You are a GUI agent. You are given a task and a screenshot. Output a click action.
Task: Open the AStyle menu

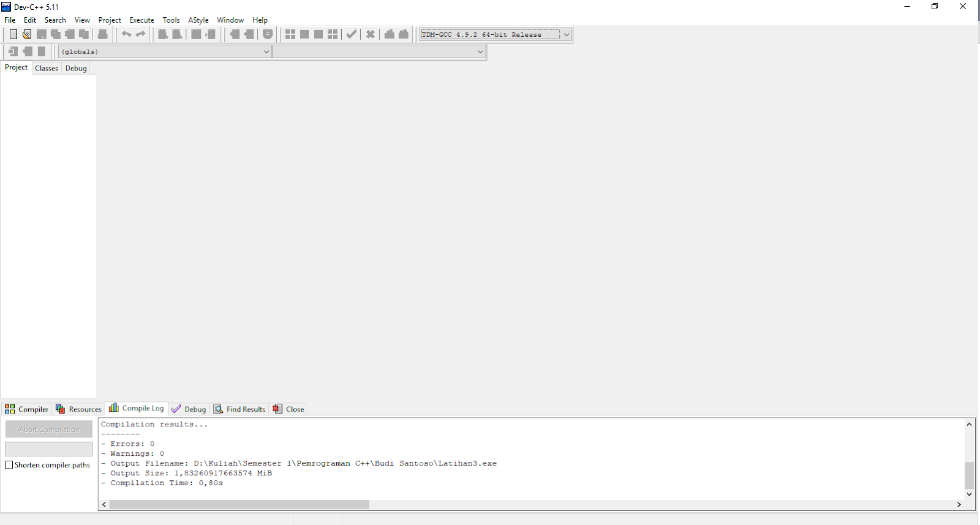[198, 20]
